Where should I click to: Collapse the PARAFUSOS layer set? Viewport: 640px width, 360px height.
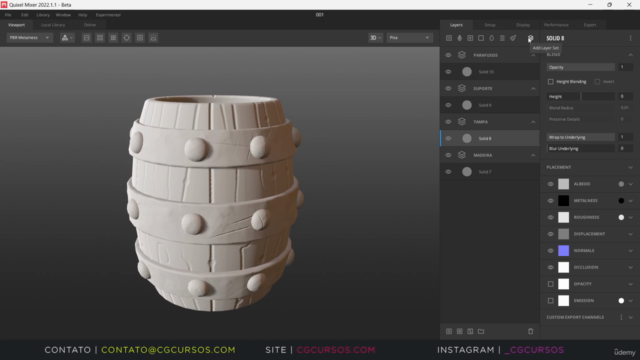pos(533,55)
